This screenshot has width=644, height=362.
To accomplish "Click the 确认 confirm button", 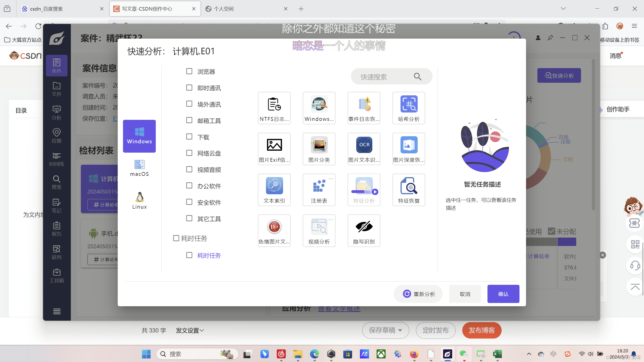I will point(503,294).
